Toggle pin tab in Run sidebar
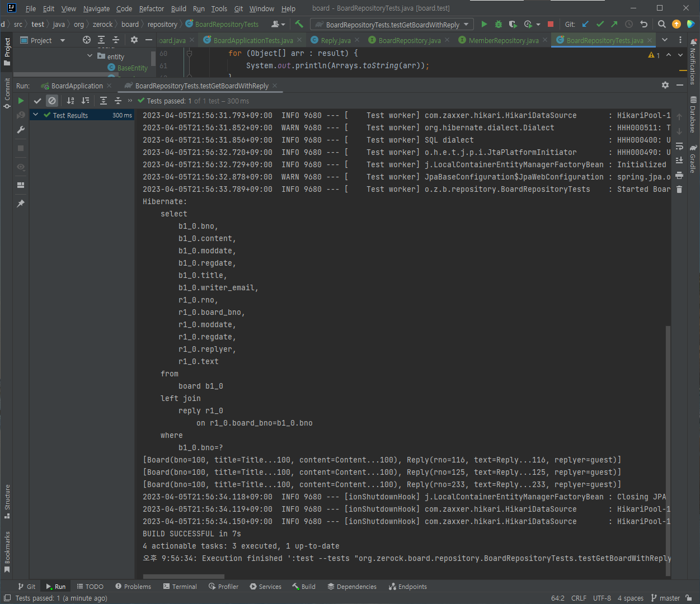Screen dimensions: 700x604 click(21, 204)
